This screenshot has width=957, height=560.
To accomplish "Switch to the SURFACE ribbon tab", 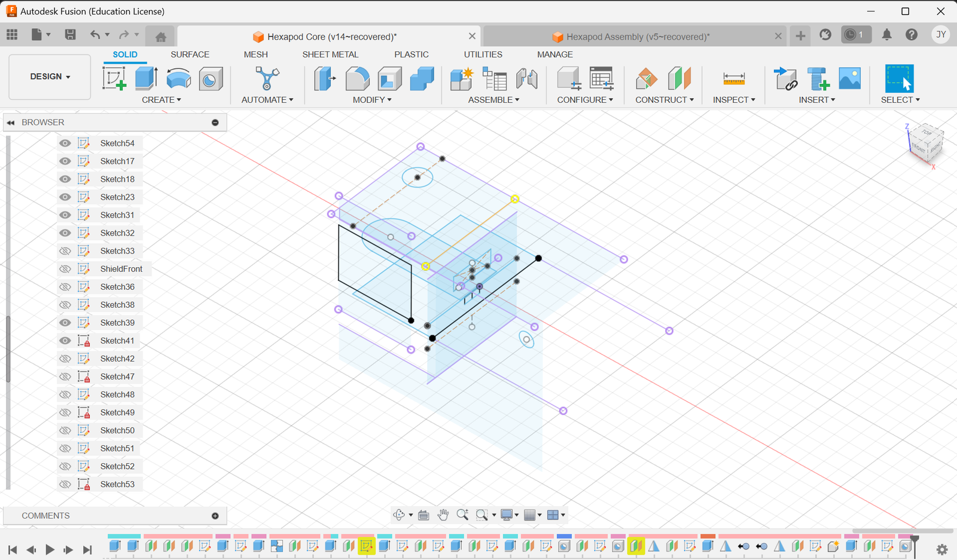I will pos(190,54).
